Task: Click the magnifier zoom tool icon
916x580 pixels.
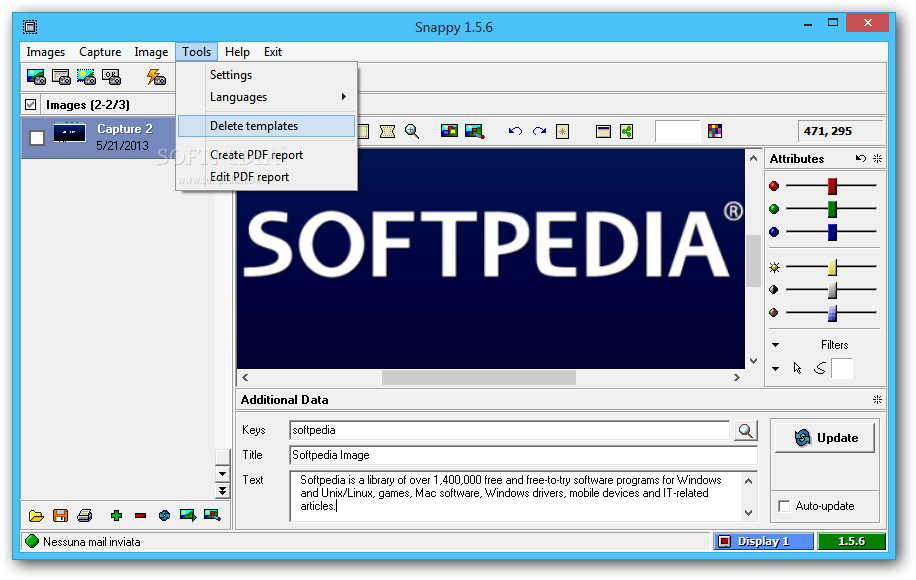Action: (x=412, y=131)
